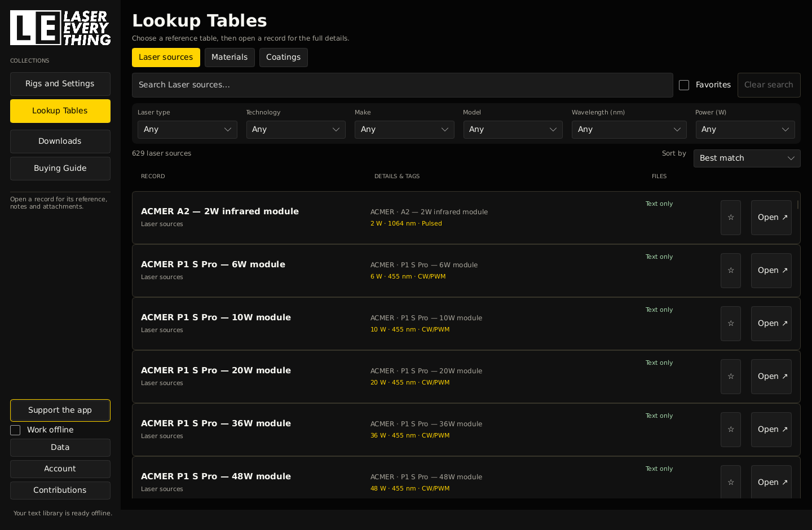Click Text only label on the 10W module row
The height and width of the screenshot is (530, 812).
pos(659,310)
